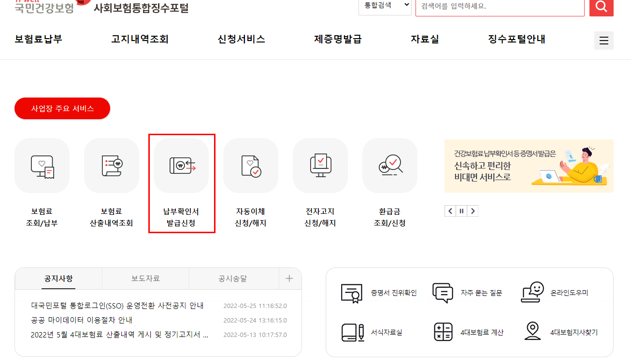The height and width of the screenshot is (364, 631).
Task: Open 보험료 조회/납부 service icon
Action: (42, 166)
